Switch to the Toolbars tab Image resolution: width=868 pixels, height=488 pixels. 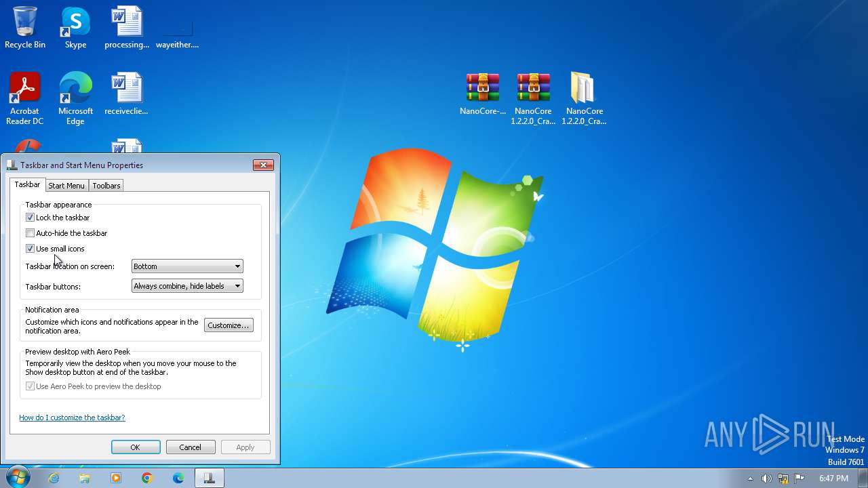pos(106,186)
